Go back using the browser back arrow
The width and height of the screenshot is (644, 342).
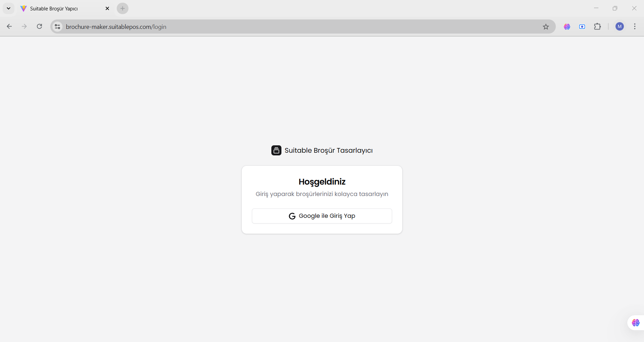point(9,27)
